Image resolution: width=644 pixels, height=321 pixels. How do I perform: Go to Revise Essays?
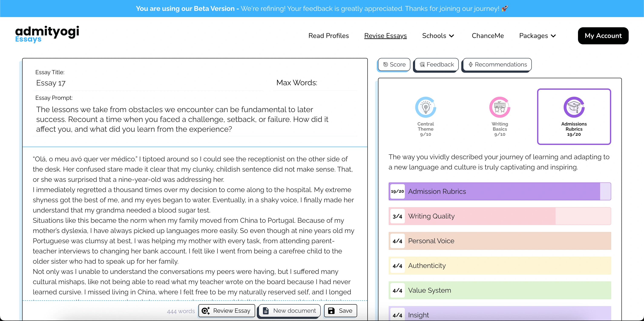click(385, 36)
